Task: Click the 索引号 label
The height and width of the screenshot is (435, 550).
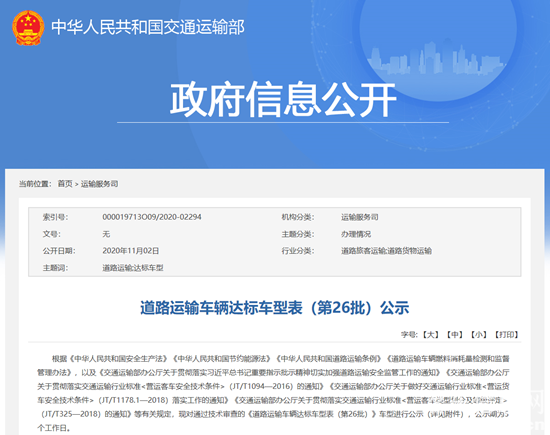Action: point(55,217)
